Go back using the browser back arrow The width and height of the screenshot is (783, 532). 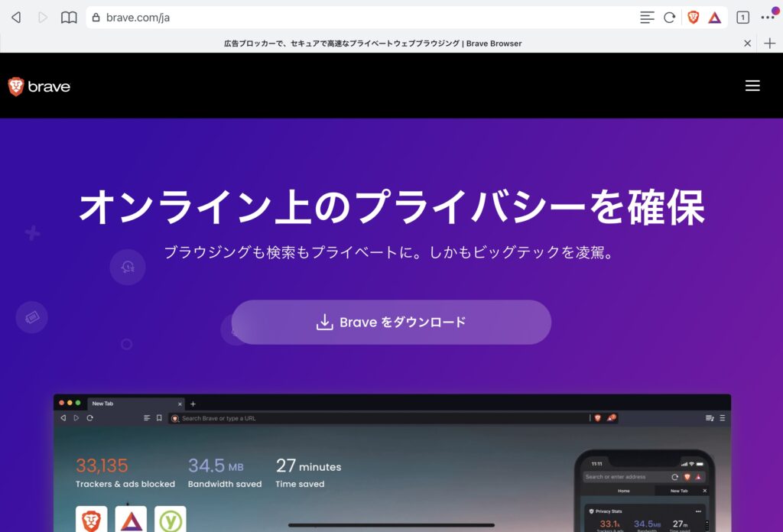[17, 18]
